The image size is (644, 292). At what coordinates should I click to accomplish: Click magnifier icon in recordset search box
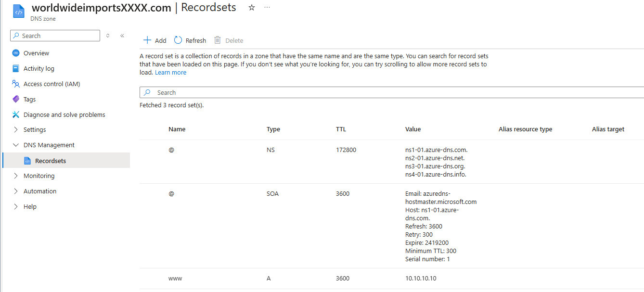pyautogui.click(x=147, y=92)
